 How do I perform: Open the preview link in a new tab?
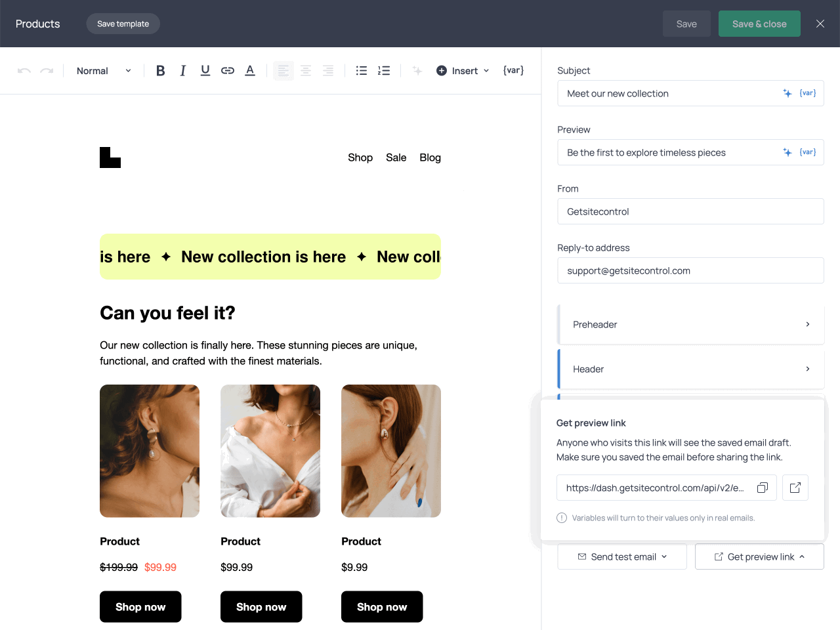[x=795, y=488]
